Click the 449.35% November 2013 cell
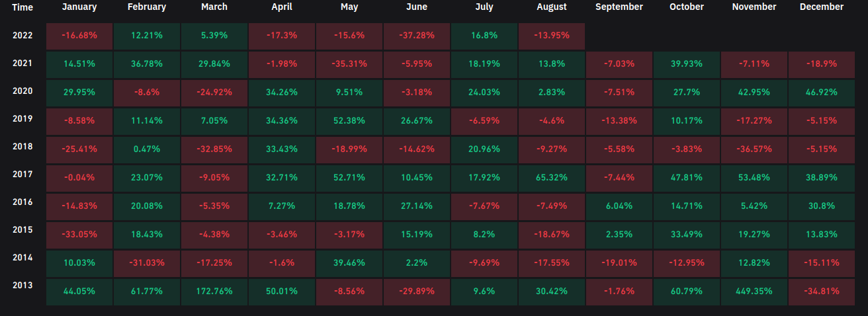Viewport: 868px width, 316px height. (x=754, y=291)
